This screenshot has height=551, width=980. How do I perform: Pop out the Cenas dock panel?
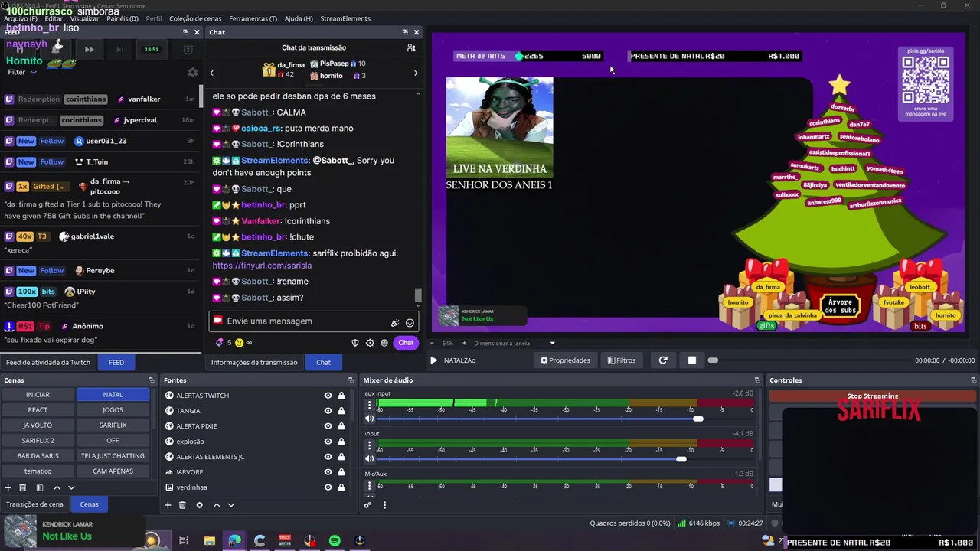(152, 380)
